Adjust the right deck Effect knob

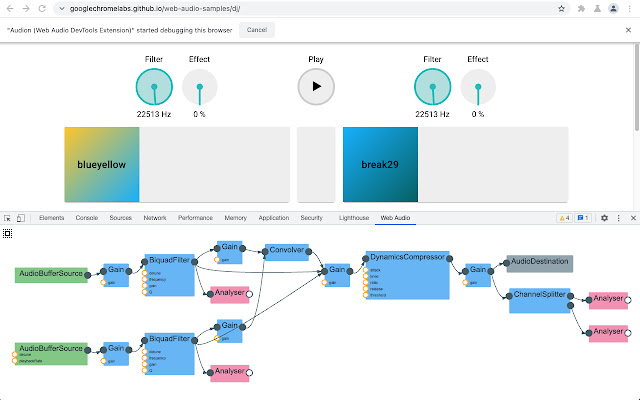(x=478, y=87)
